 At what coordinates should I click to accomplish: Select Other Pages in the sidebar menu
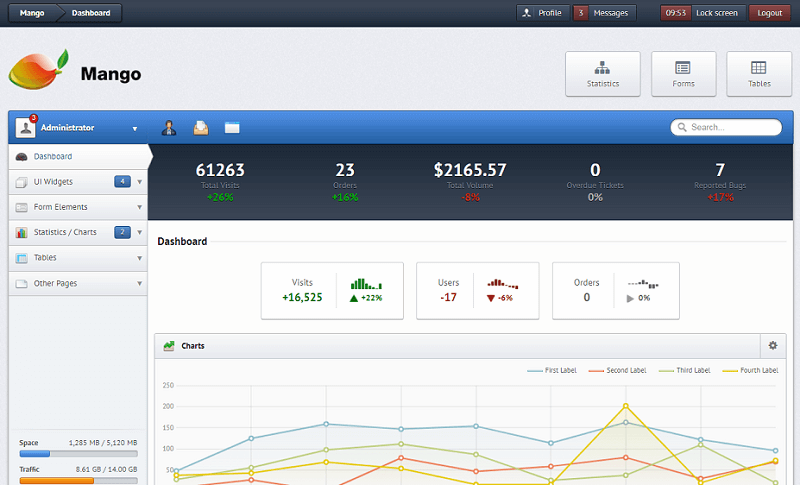coord(78,283)
